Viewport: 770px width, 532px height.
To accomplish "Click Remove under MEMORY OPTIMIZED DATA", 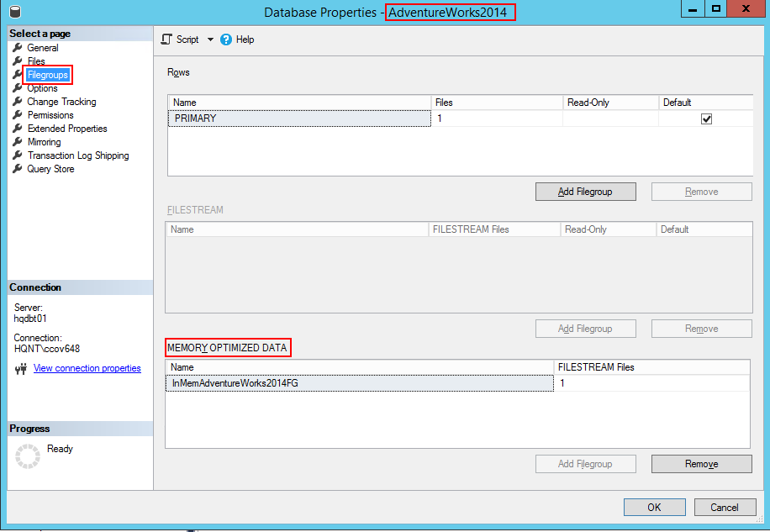I will [x=701, y=464].
